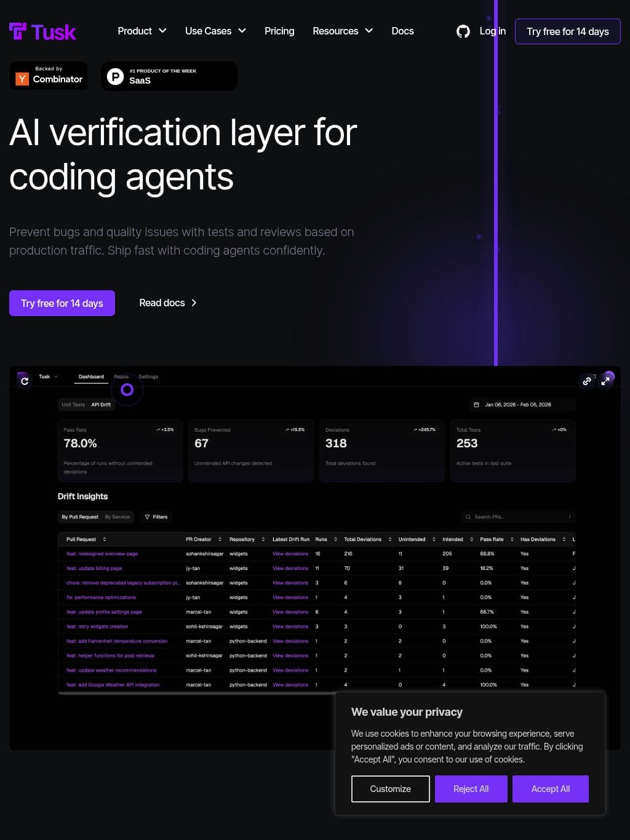Screen dimensions: 630x840
Task: Sort by Total Deviations column
Action: [368, 539]
